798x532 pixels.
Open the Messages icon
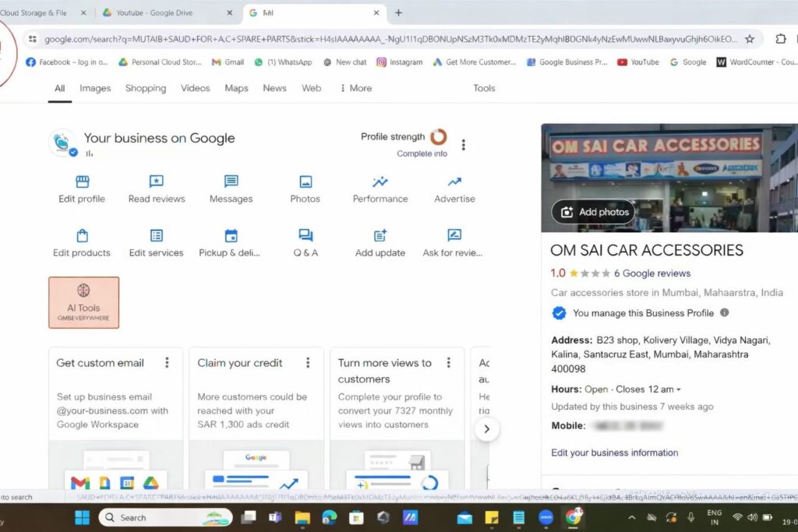[x=231, y=182]
